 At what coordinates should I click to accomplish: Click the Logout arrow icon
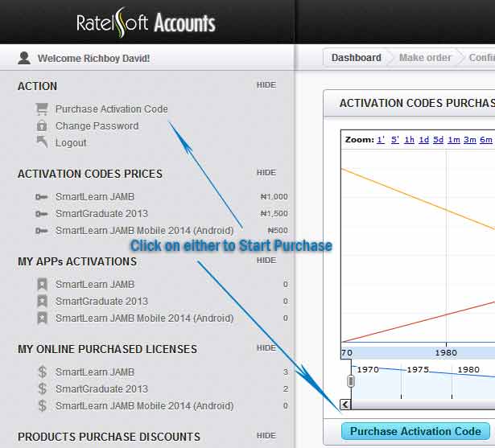click(x=42, y=142)
